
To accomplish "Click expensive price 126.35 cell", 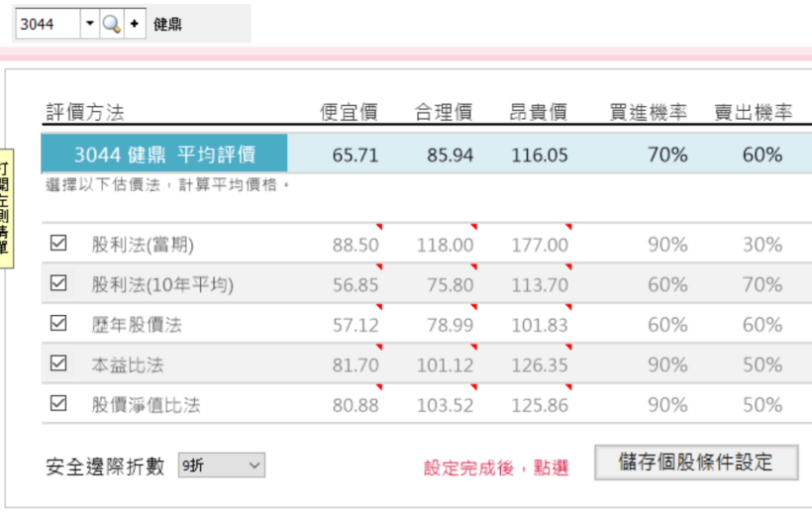I will click(540, 364).
